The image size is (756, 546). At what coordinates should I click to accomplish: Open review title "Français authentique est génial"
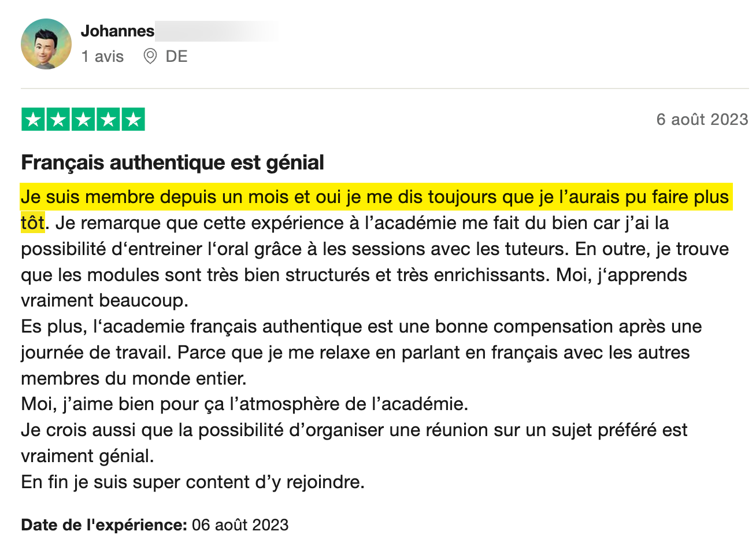click(172, 163)
